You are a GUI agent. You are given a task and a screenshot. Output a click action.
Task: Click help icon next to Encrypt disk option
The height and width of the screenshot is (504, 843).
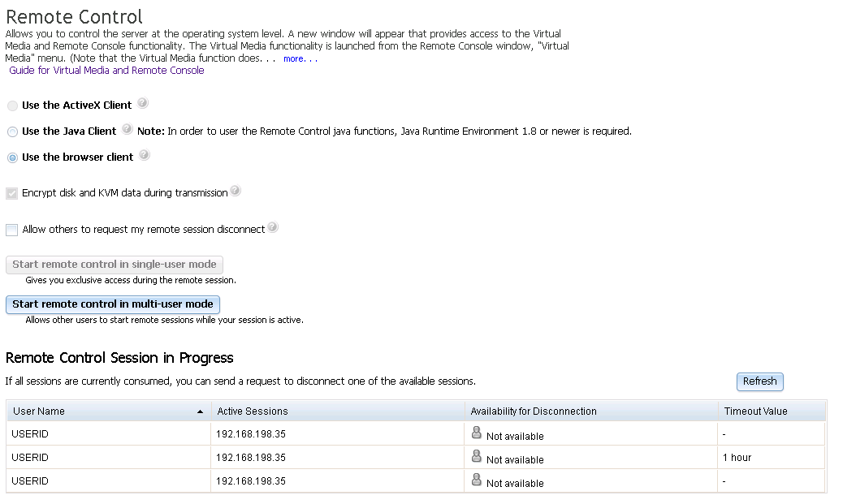tap(235, 192)
